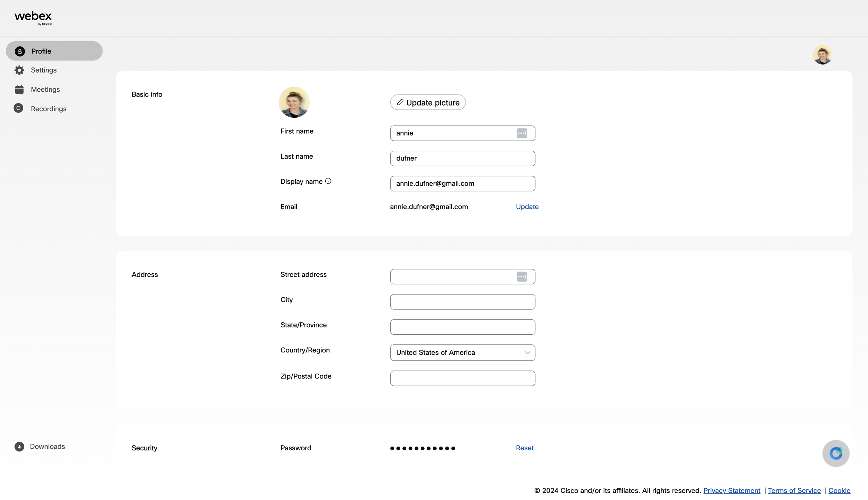Click the autofill icon in First name field

(x=521, y=133)
